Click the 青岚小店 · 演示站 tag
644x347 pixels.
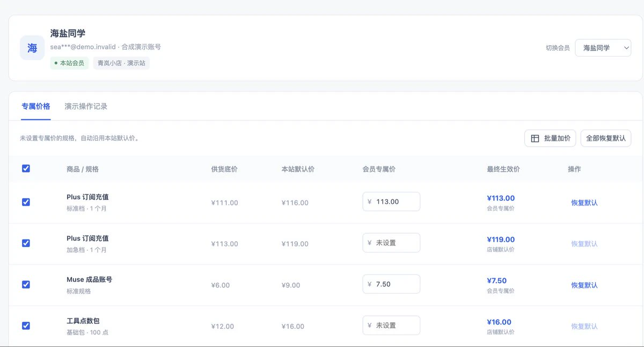[x=121, y=63]
